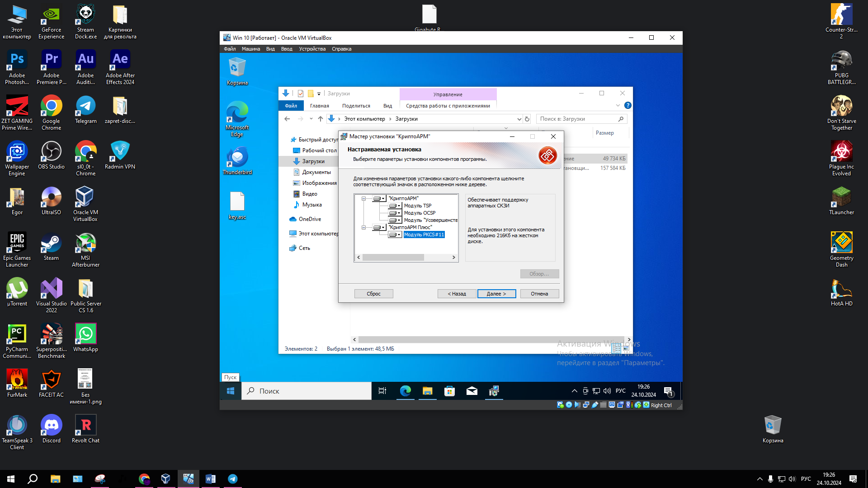Image resolution: width=868 pixels, height=488 pixels.
Task: Click VirtualBox network adapters indicator
Action: click(x=586, y=405)
